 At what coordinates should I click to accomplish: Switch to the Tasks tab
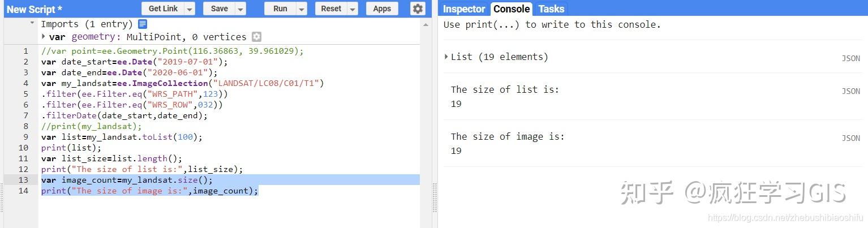coord(551,9)
